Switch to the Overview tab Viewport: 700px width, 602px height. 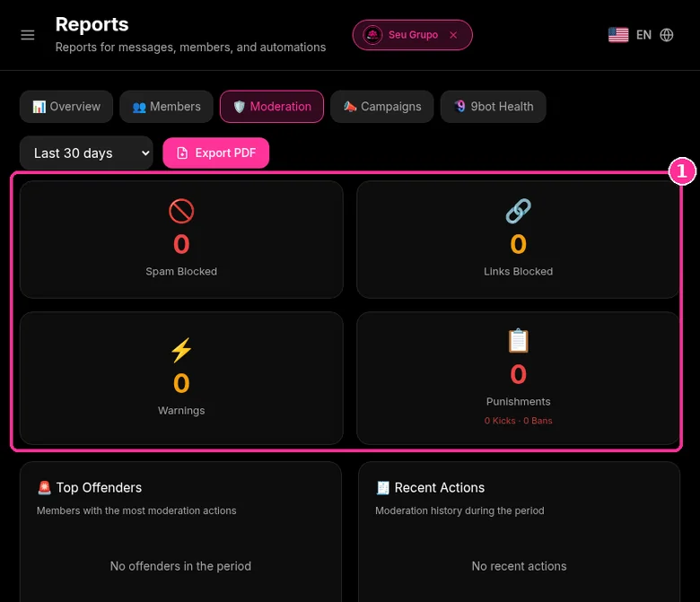[66, 107]
